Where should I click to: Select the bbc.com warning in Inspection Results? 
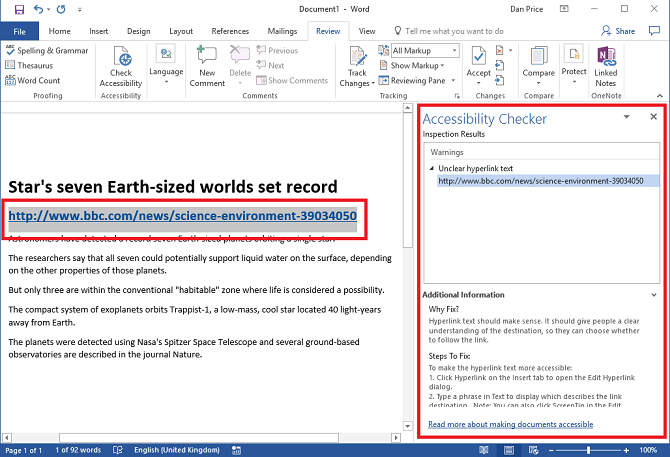548,181
